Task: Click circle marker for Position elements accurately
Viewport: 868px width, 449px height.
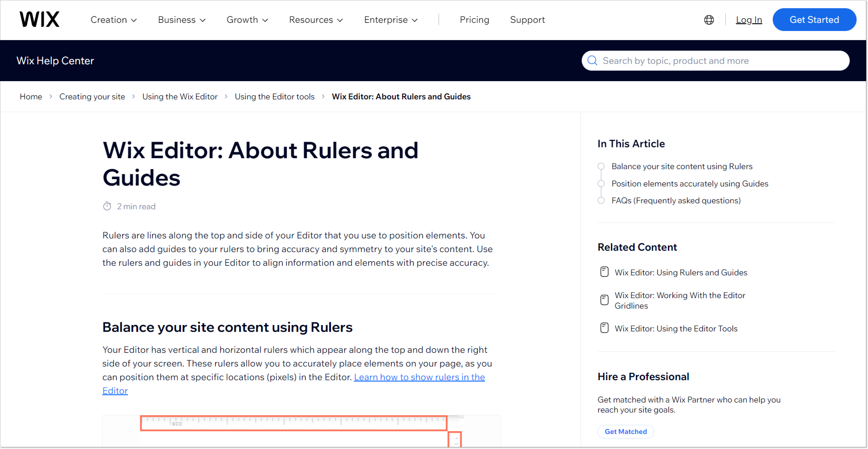Action: pyautogui.click(x=601, y=183)
